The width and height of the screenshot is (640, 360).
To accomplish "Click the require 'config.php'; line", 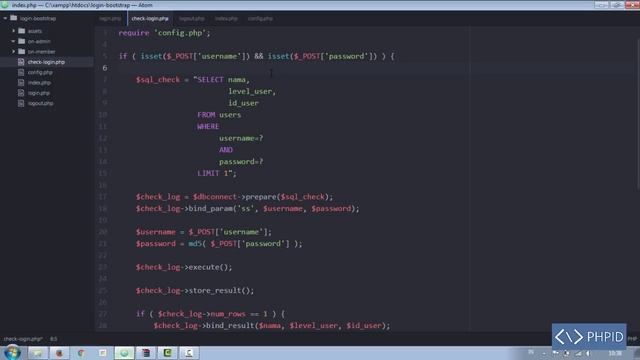I will (x=164, y=33).
